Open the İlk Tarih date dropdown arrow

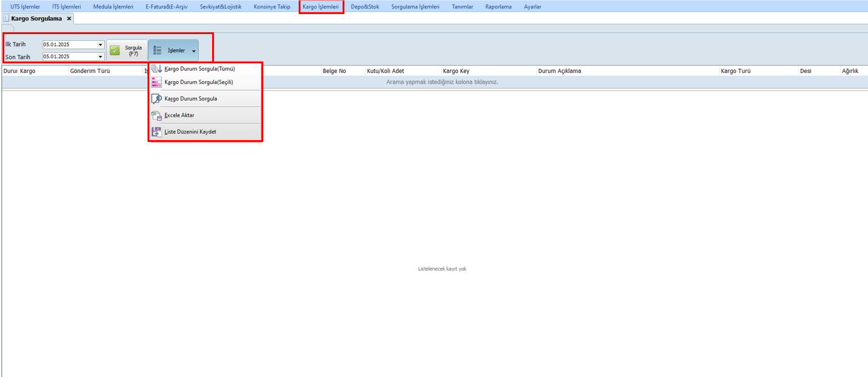[x=100, y=44]
